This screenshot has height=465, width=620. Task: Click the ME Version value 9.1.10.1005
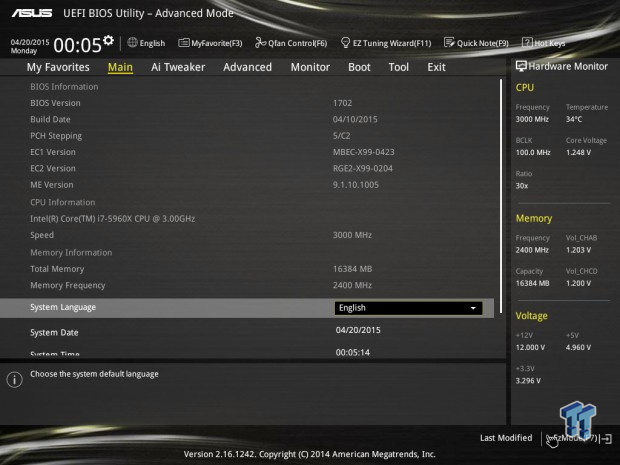point(356,185)
